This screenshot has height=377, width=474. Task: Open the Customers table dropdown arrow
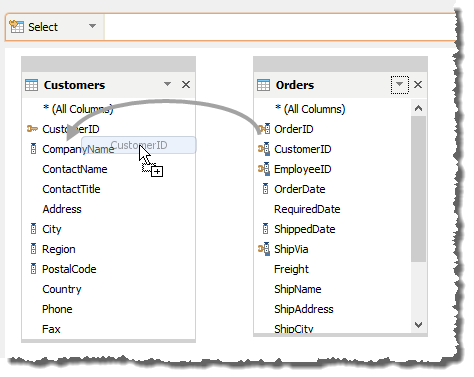click(x=167, y=84)
